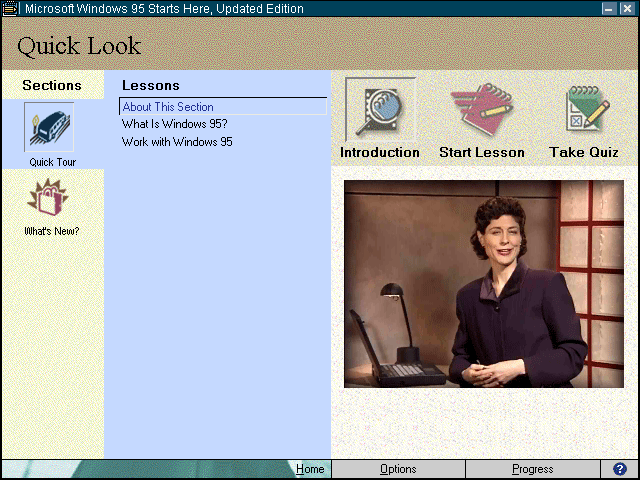Screen dimensions: 640x480
Task: Select the About This Section lesson
Action: point(223,107)
